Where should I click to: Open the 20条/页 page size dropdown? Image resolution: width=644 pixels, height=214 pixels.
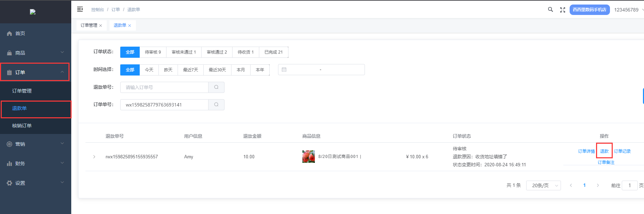tap(543, 185)
